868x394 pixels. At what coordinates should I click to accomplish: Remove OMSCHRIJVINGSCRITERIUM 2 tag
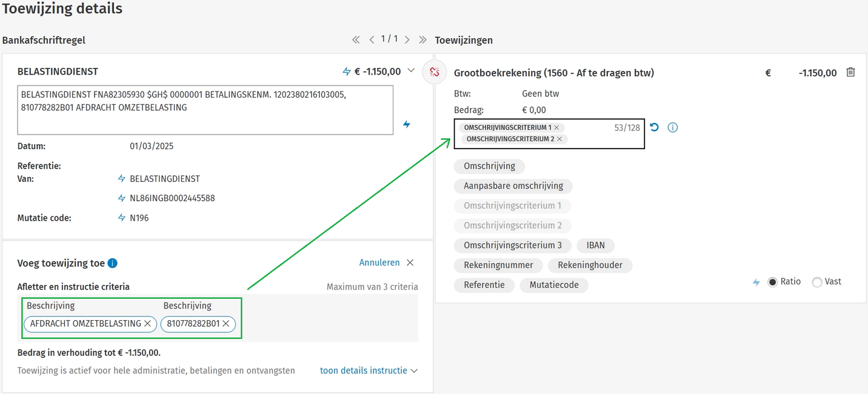coord(559,139)
